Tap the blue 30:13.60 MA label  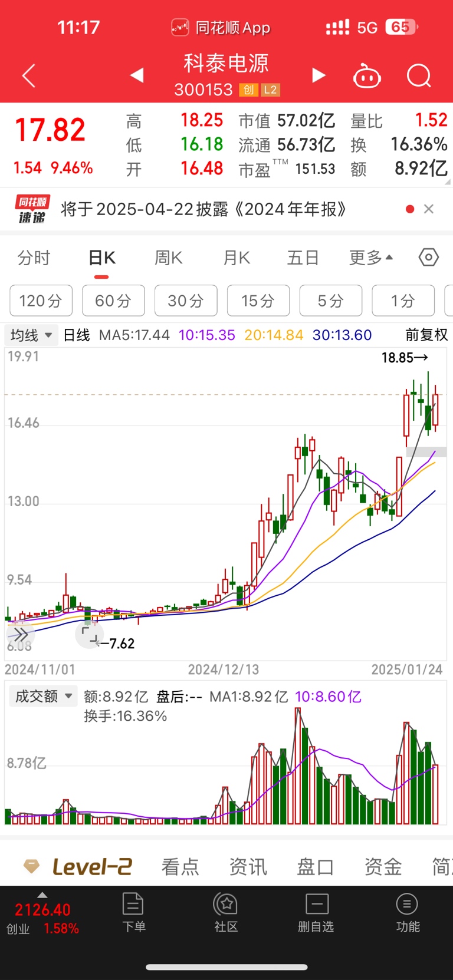point(342,335)
